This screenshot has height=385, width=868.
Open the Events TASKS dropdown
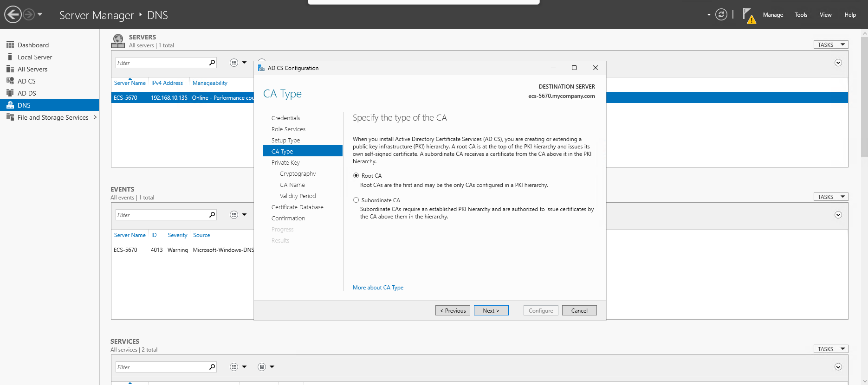click(830, 197)
